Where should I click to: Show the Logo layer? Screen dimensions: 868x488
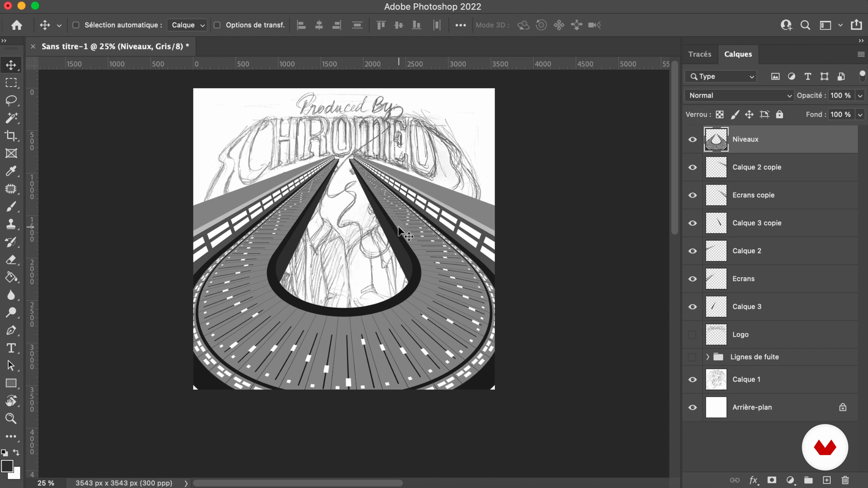point(692,334)
